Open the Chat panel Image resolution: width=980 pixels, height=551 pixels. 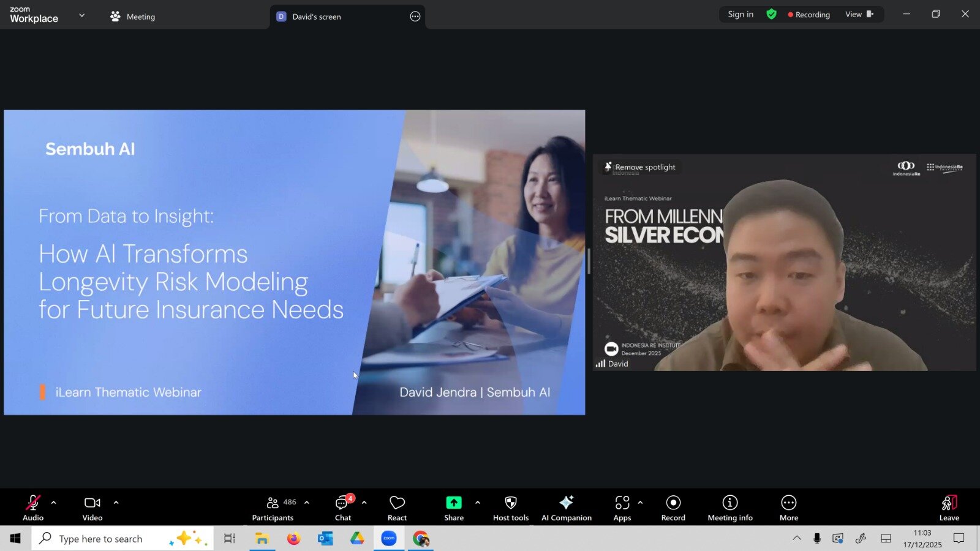click(x=343, y=508)
